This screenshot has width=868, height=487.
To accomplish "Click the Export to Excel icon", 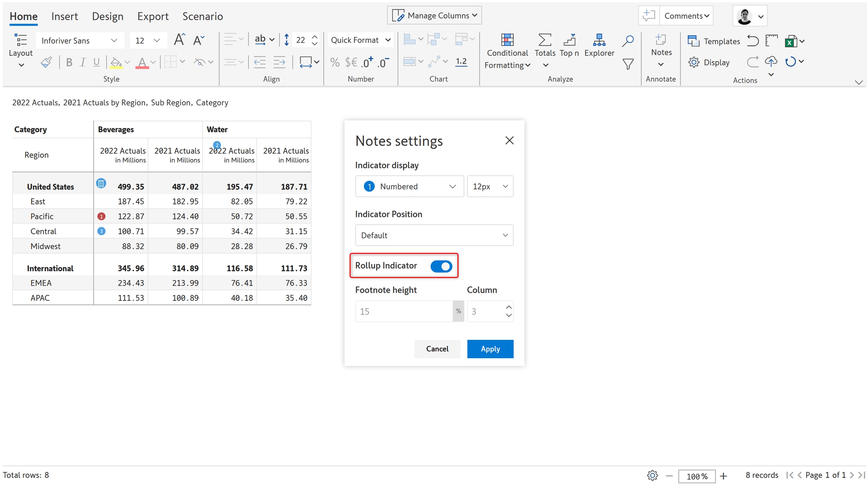I will pyautogui.click(x=790, y=41).
